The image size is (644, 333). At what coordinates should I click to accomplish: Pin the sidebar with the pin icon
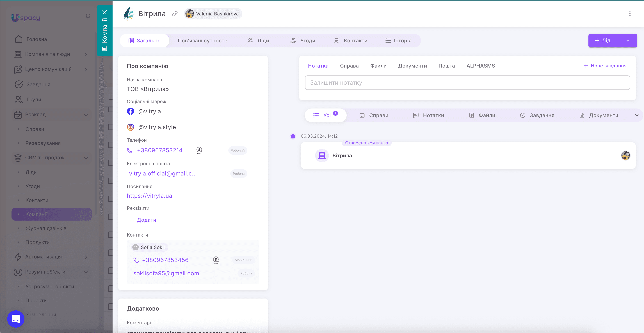point(88,17)
